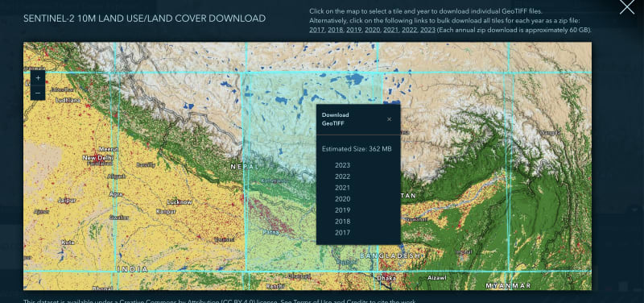Zoom out on the map

point(38,93)
